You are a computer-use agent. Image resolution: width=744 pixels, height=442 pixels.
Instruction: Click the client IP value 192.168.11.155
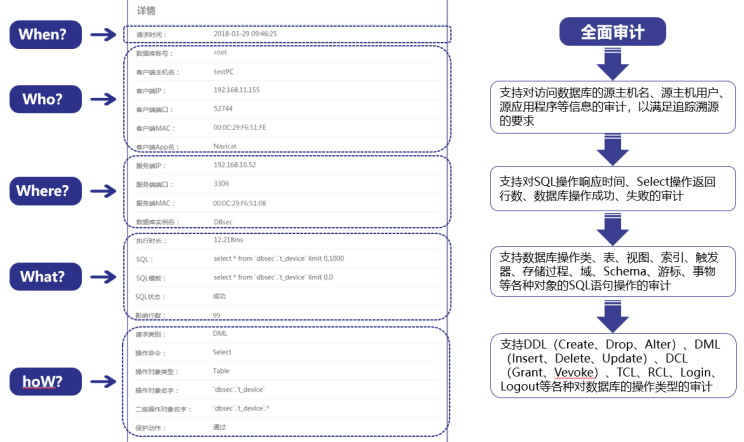(241, 89)
